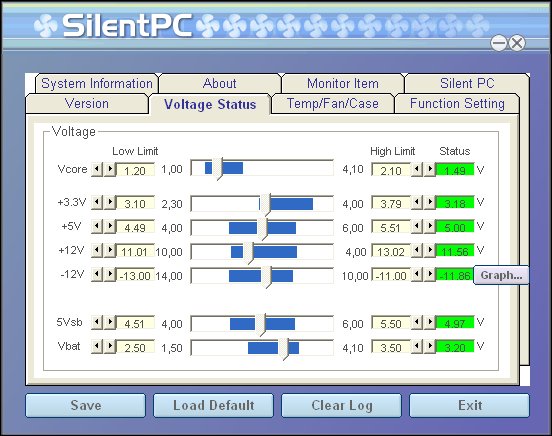The width and height of the screenshot is (552, 436).
Task: Increase -12V high limit with right arrow
Action: click(430, 274)
